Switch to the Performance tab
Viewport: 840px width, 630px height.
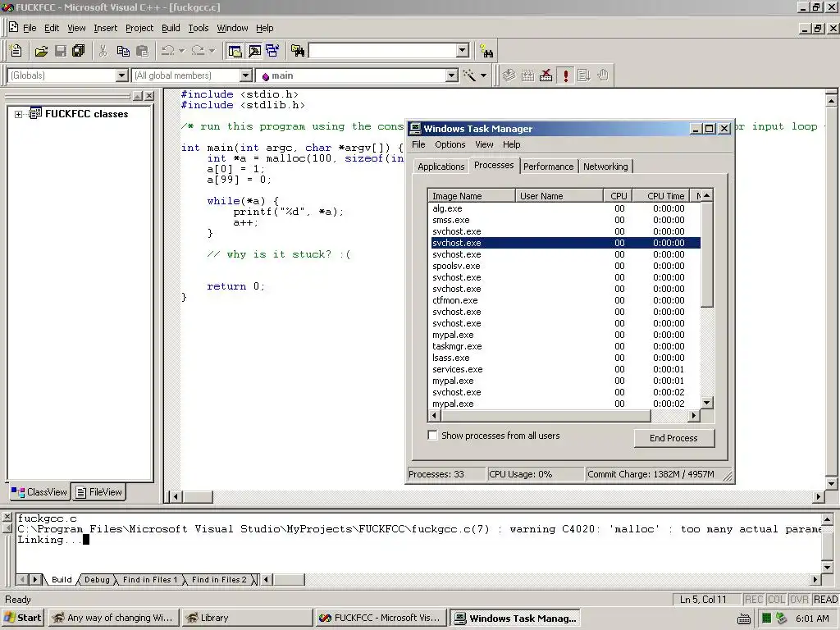click(x=548, y=167)
